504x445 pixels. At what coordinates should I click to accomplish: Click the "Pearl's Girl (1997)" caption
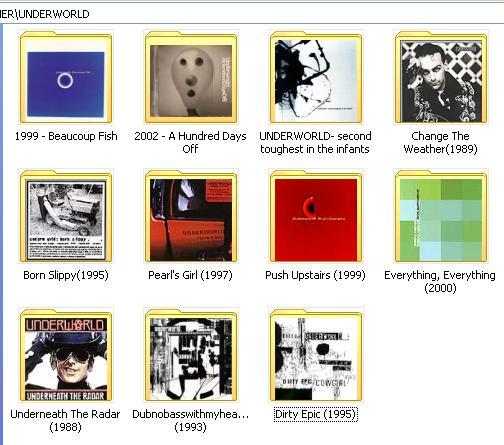[190, 275]
